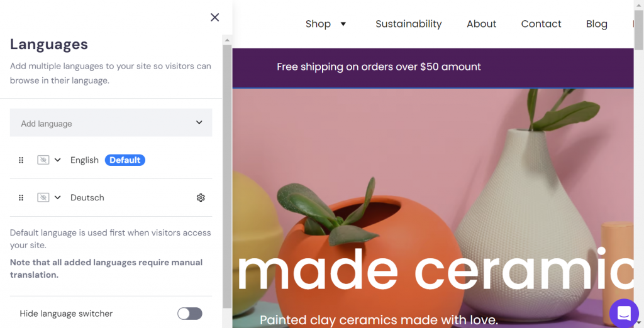644x328 pixels.
Task: Click the Deutsch row drag handle
Action: (x=21, y=197)
